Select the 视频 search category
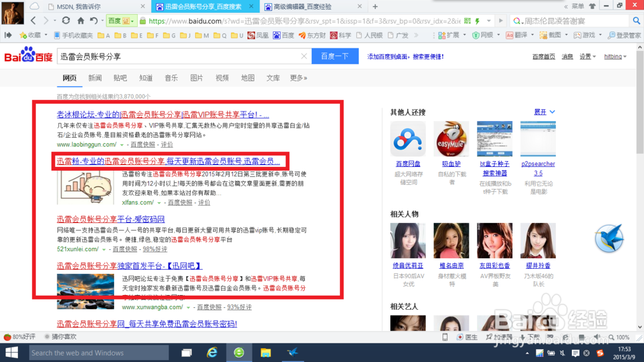 [222, 78]
